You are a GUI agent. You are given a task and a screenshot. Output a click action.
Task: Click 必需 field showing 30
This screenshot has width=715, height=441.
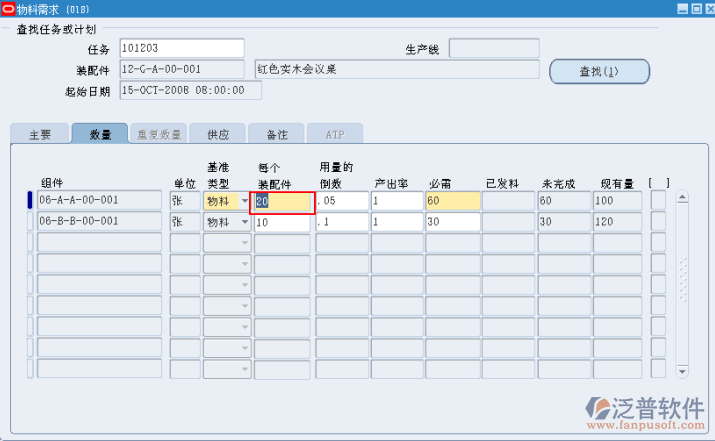point(452,222)
